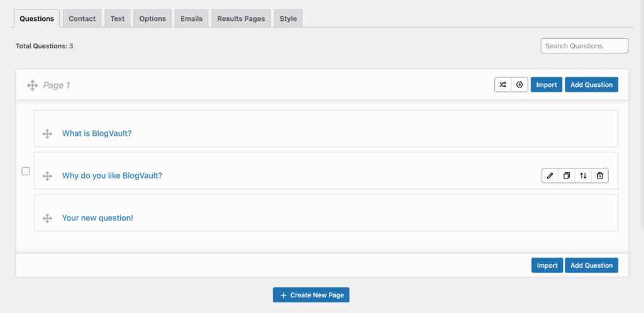
Task: Duplicate the Why do you like BlogVault question
Action: 567,175
